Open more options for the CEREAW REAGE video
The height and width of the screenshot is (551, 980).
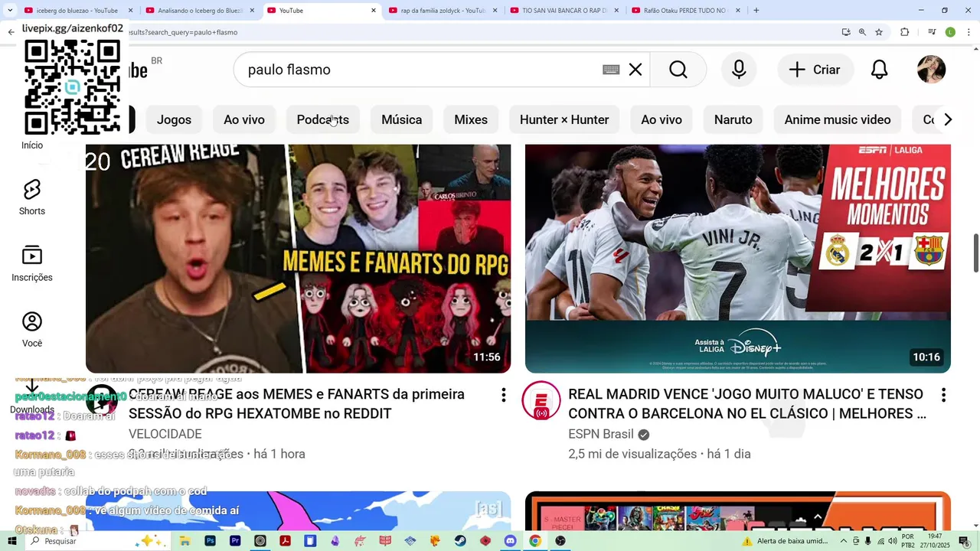point(503,395)
